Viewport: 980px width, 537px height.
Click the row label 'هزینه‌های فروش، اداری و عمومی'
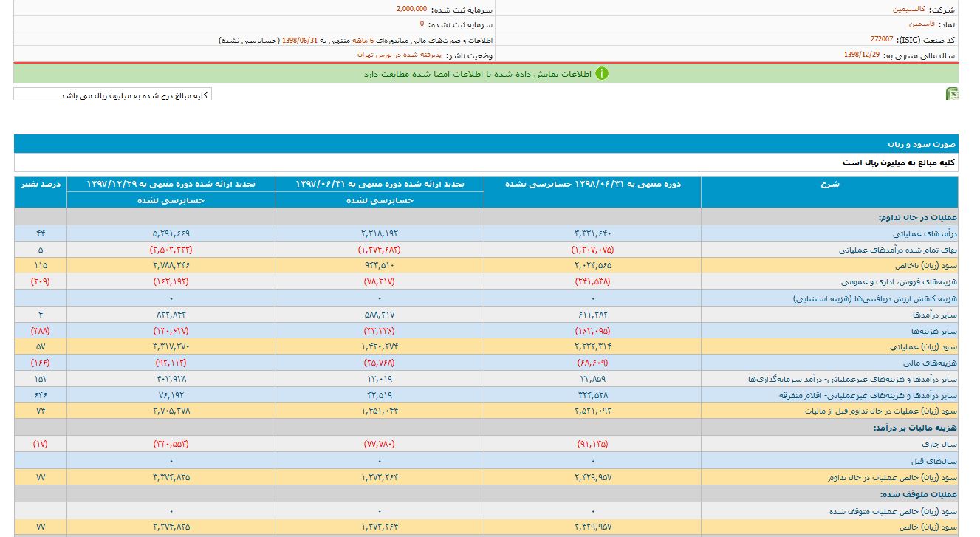click(899, 282)
